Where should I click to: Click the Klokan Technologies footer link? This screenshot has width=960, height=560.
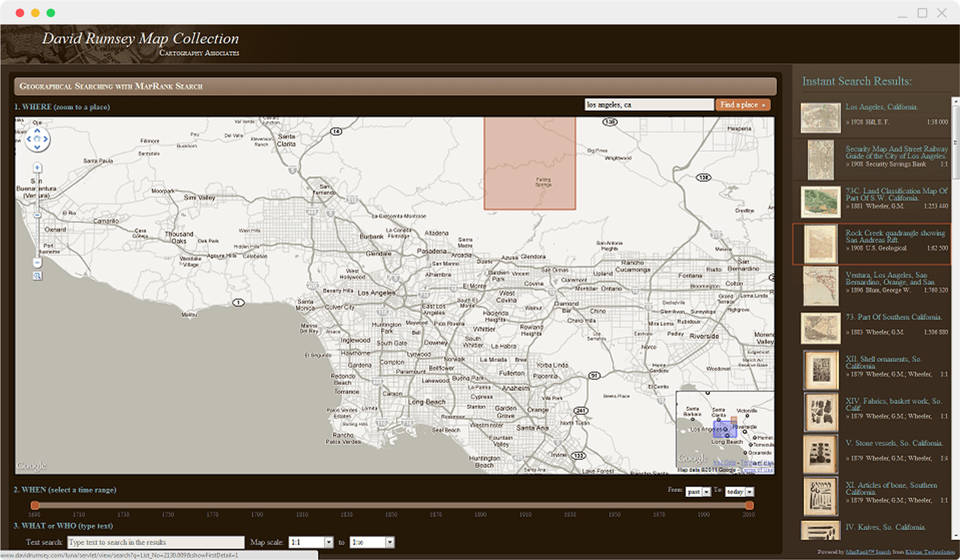tap(930, 552)
